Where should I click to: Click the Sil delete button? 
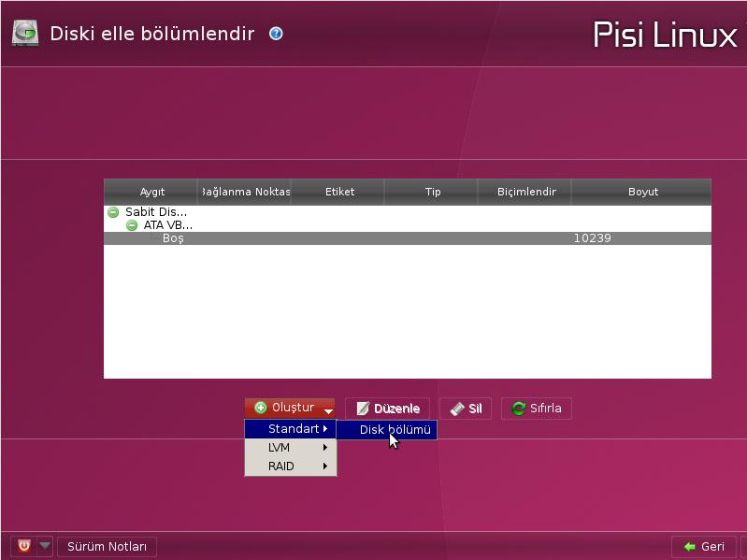pos(466,409)
